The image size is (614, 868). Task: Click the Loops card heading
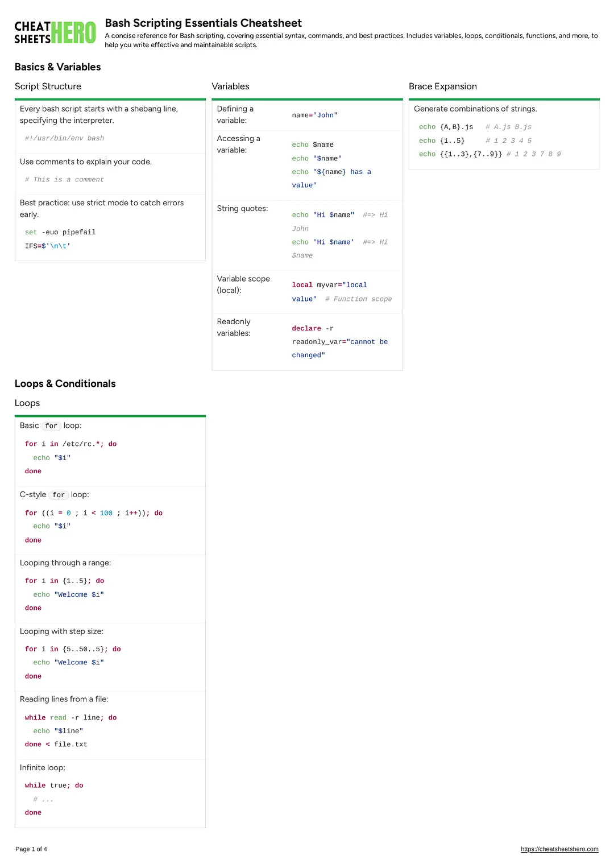pyautogui.click(x=27, y=403)
